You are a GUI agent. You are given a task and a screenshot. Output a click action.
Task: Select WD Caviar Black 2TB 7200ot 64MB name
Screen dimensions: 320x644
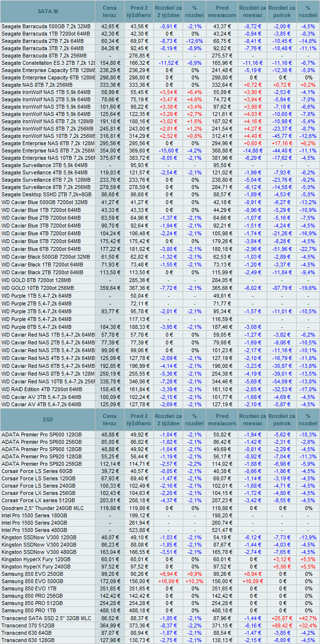point(41,272)
